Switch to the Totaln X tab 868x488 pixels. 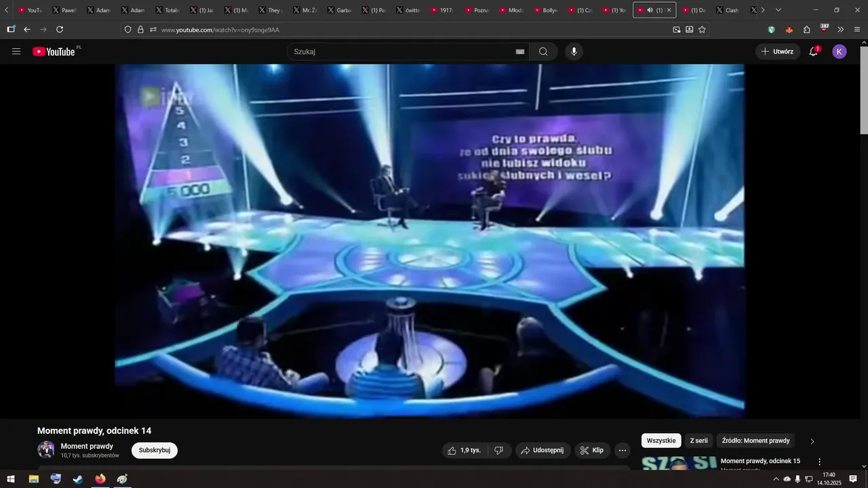(x=168, y=10)
